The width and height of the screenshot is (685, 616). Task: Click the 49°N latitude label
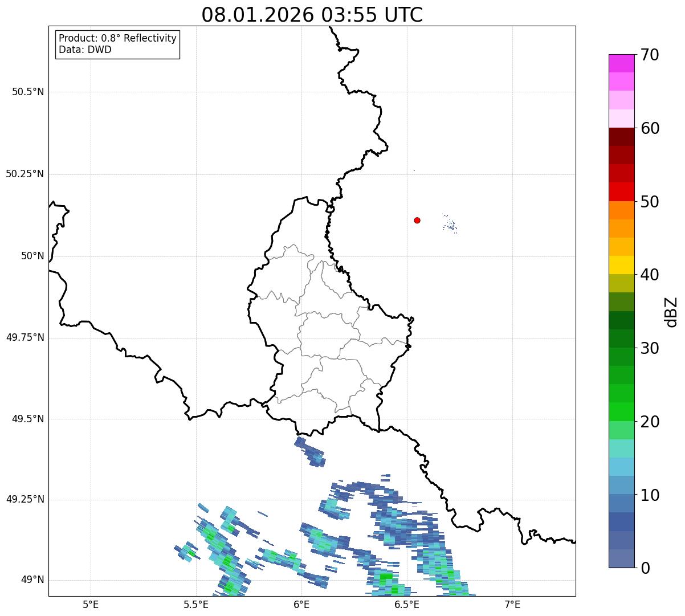[x=32, y=580]
